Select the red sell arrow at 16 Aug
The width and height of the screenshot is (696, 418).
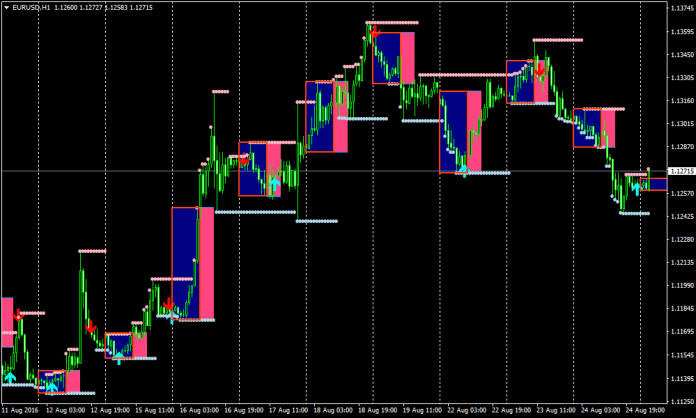tap(169, 303)
